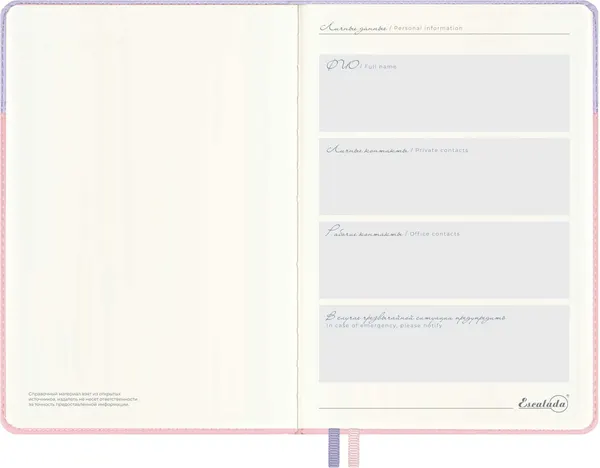Click the pink ribbon bookmark
This screenshot has width=600, height=468.
pos(354,448)
